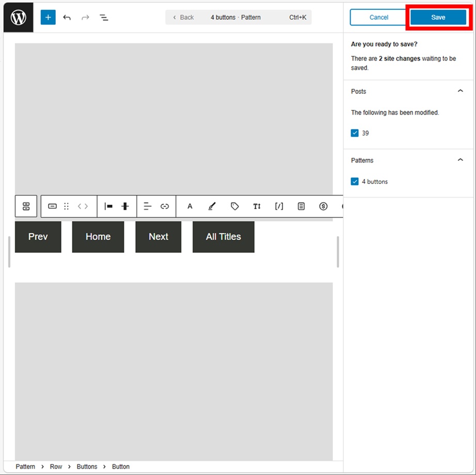The height and width of the screenshot is (475, 476).
Task: Uncheck the 4 buttons pattern checkbox
Action: point(355,182)
